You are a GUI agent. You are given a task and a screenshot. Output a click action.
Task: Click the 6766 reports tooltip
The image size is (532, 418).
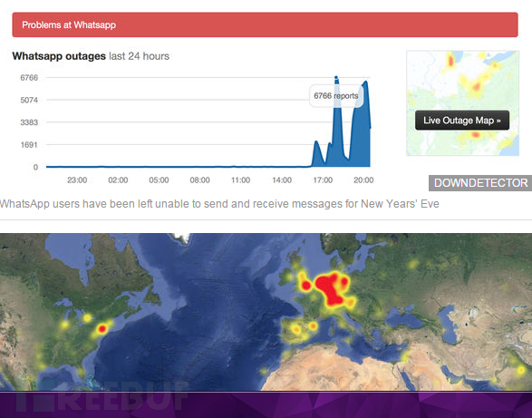(x=336, y=96)
